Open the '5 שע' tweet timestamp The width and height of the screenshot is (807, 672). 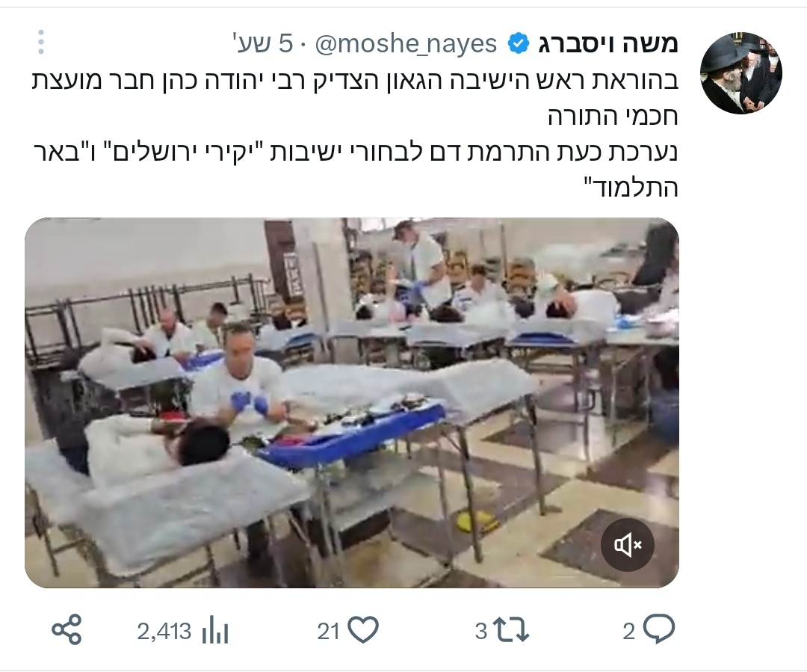[x=264, y=44]
